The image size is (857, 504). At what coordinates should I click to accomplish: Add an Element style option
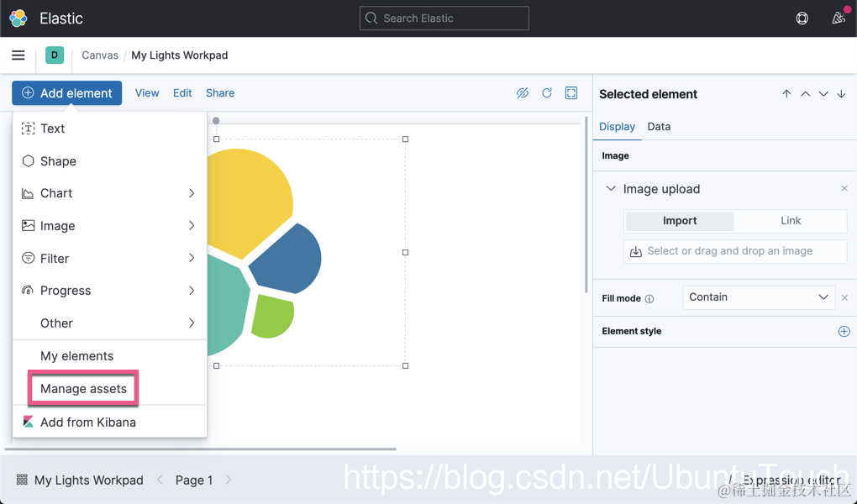point(844,331)
